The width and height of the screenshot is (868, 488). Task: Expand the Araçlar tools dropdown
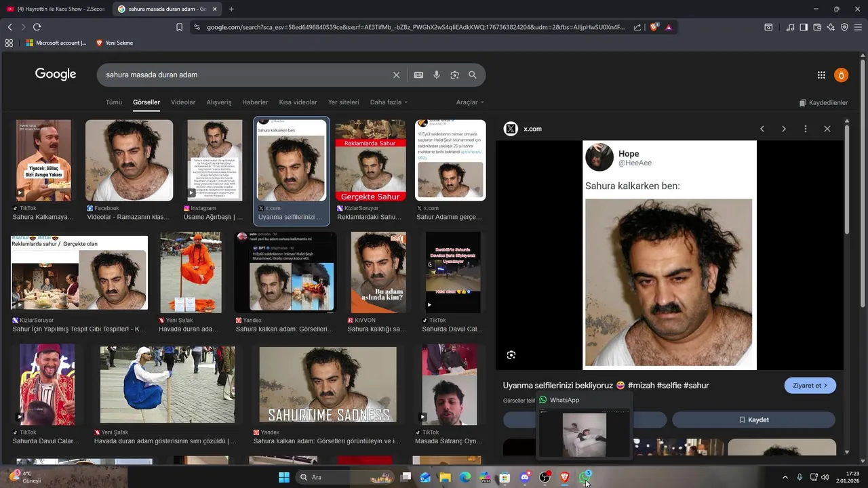470,102
